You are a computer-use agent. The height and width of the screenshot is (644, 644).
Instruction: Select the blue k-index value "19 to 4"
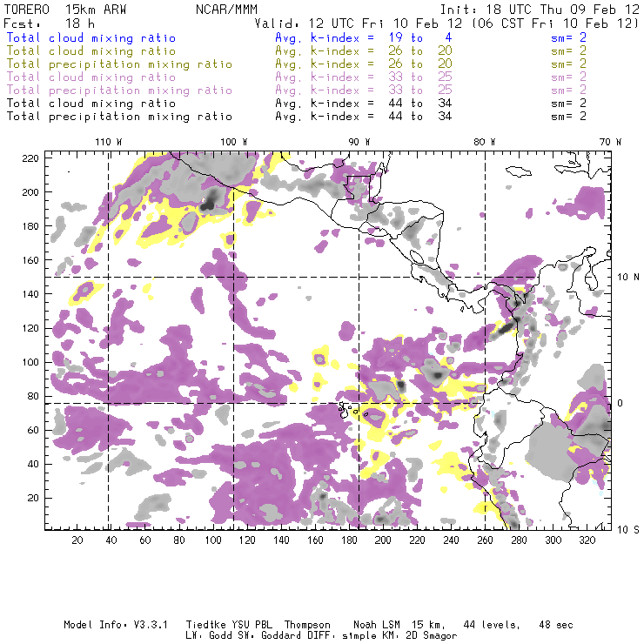(x=420, y=37)
